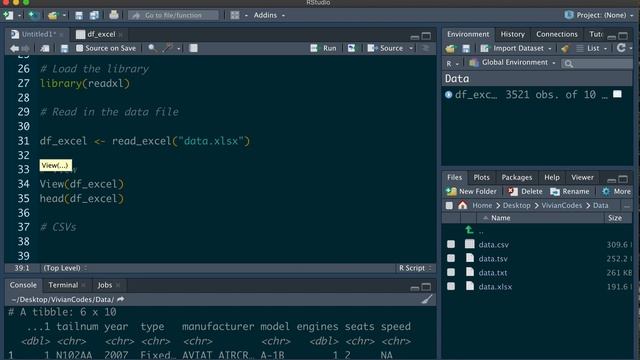The width and height of the screenshot is (640, 360).
Task: Refresh the Environment pane
Action: point(621,48)
